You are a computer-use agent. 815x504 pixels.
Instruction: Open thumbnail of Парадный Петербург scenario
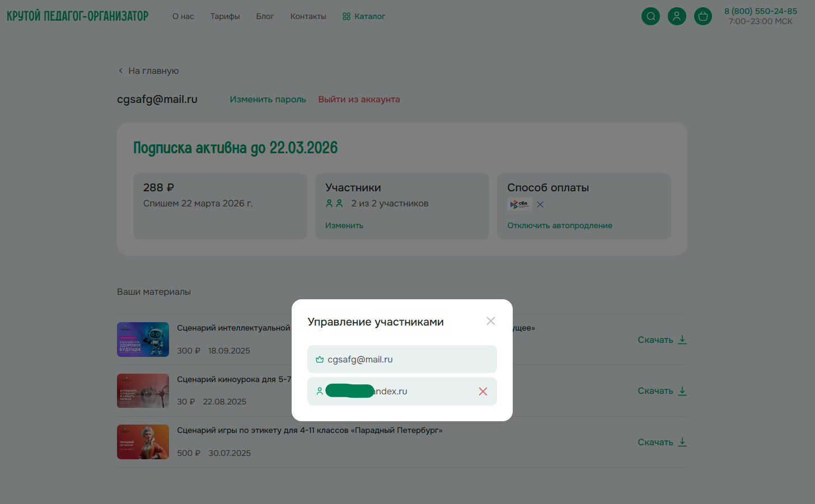click(x=143, y=442)
